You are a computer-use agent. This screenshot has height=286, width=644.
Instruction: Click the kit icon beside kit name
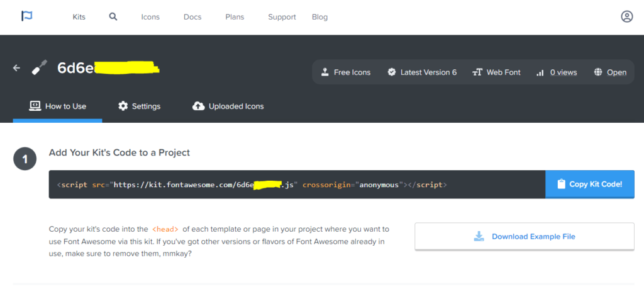pyautogui.click(x=39, y=68)
